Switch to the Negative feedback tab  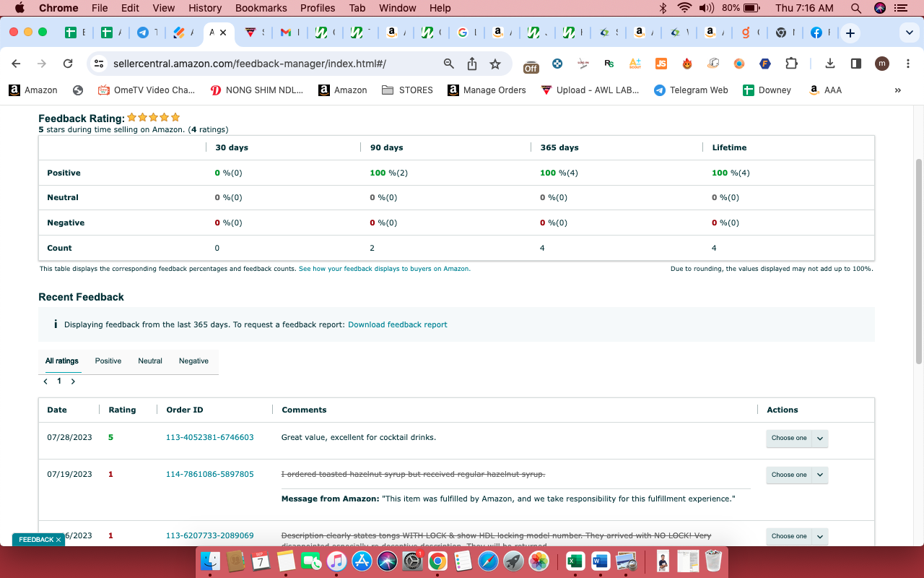pos(193,361)
